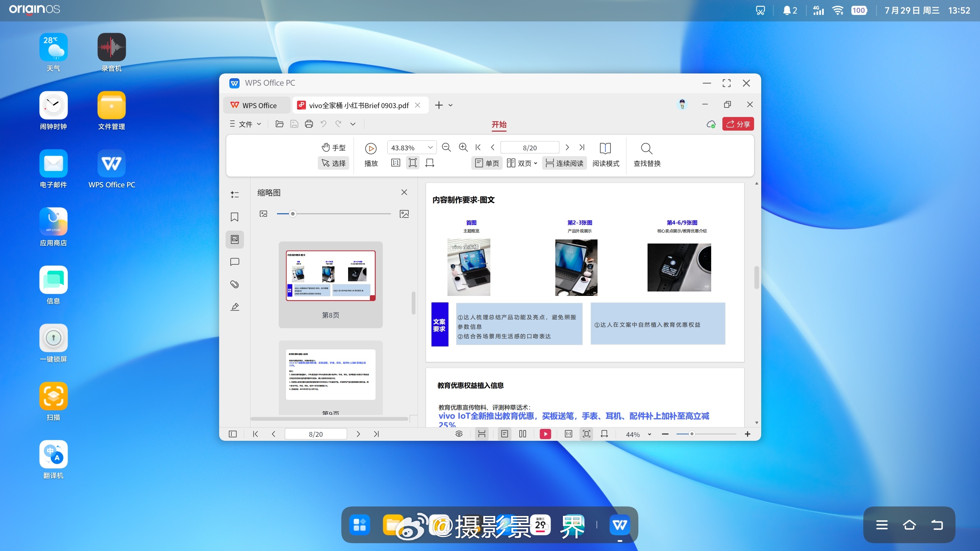Zoom out with magnifier minus icon
The height and width of the screenshot is (551, 980).
point(446,148)
